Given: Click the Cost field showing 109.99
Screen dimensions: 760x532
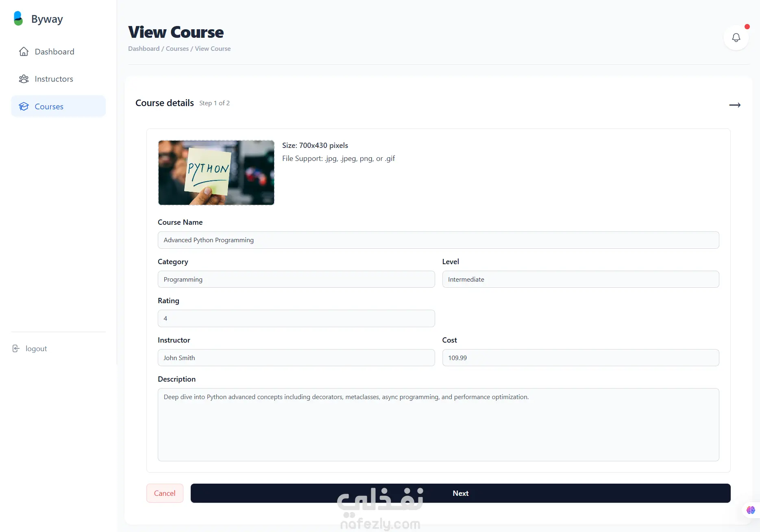Looking at the screenshot, I should 581,358.
